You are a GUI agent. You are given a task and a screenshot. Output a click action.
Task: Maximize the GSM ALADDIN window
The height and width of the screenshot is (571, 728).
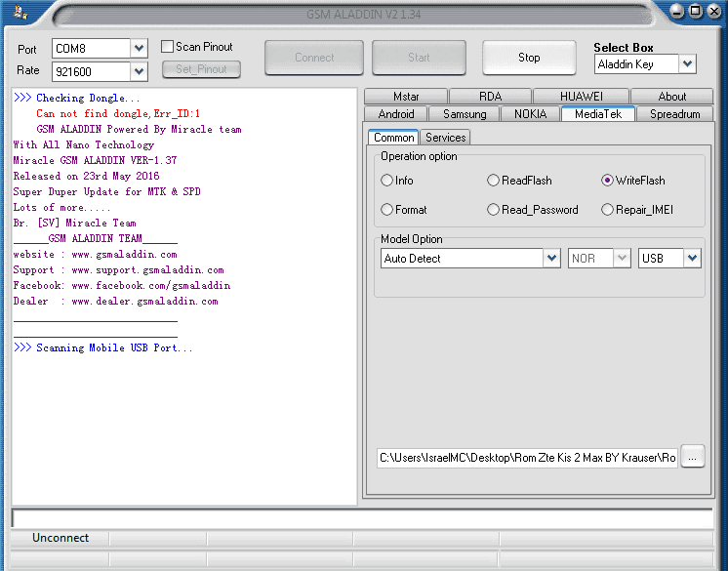(696, 11)
